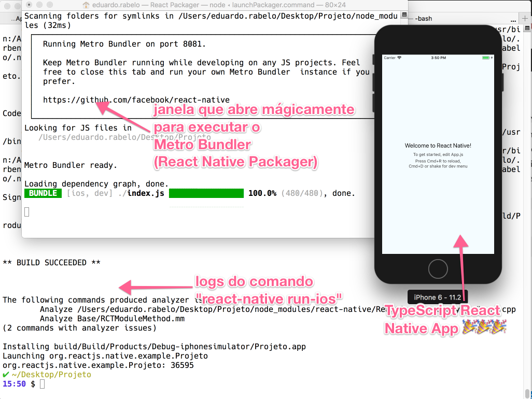This screenshot has height=399, width=532.
Task: Click the "~/Desktop/Projeto" prompt path
Action: pyautogui.click(x=51, y=375)
